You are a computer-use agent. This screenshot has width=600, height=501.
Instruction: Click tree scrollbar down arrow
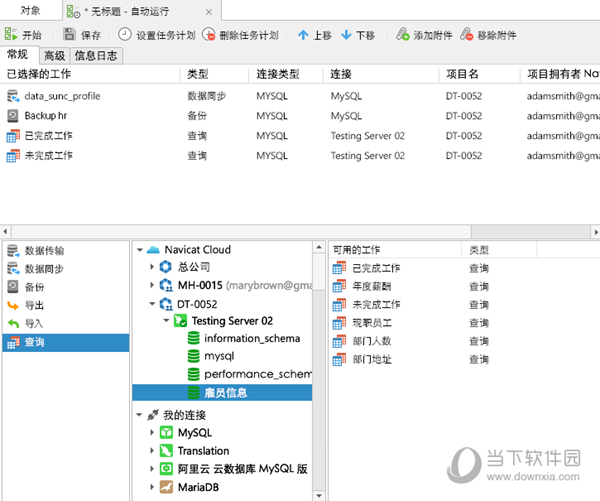pyautogui.click(x=319, y=496)
